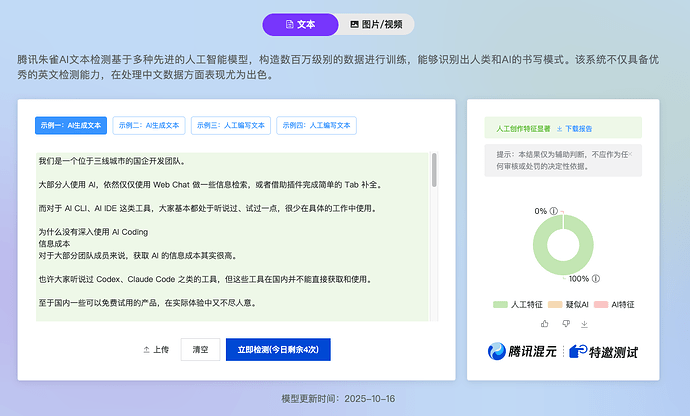Click the thumbs-down feedback icon

coord(566,324)
